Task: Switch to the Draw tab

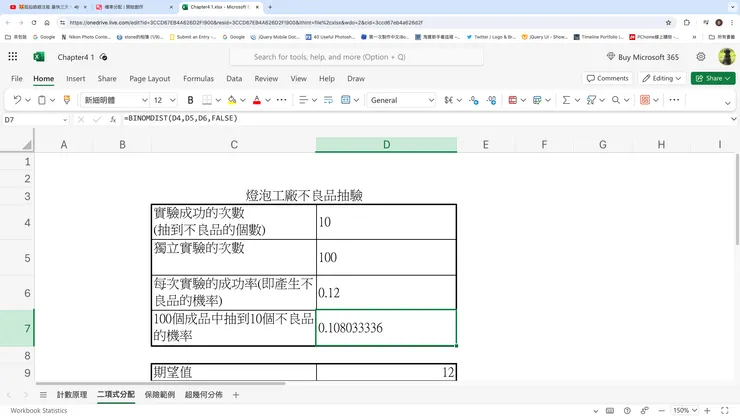Action: point(356,78)
